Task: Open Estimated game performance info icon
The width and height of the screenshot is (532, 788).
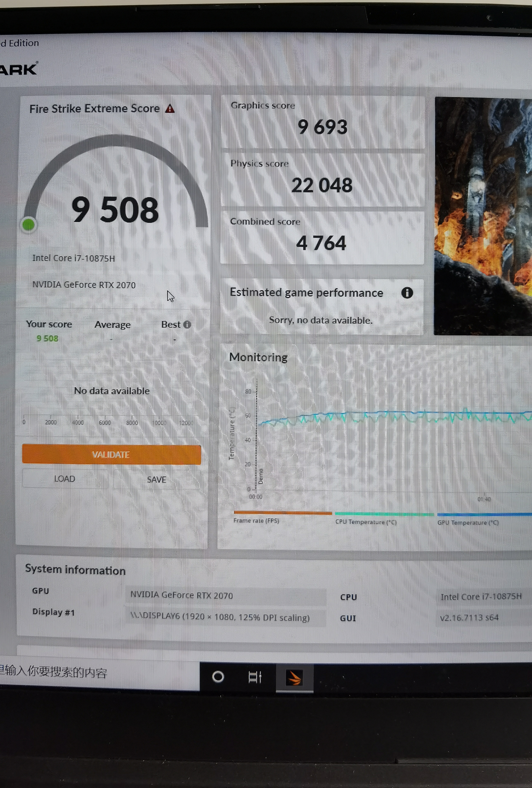Action: (407, 293)
